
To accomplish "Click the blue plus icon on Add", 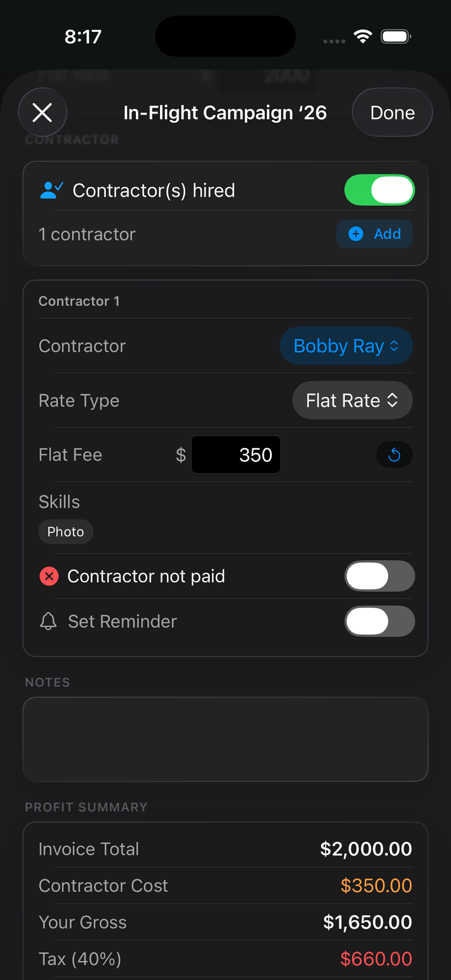I will point(356,234).
